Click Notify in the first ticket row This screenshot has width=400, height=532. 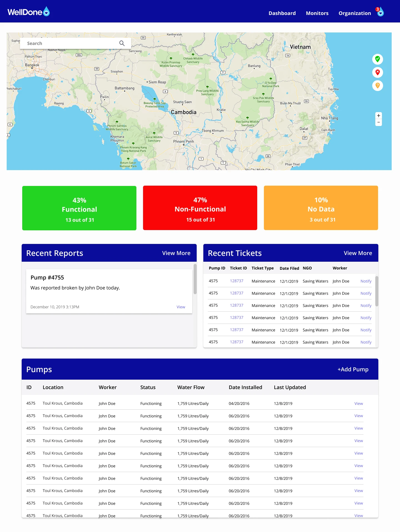point(366,281)
